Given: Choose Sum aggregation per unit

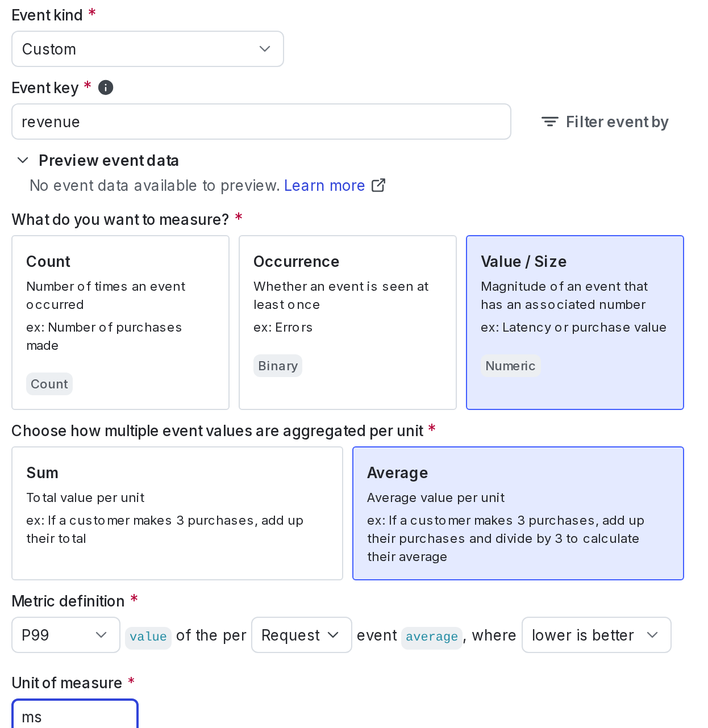Looking at the screenshot, I should [x=177, y=513].
